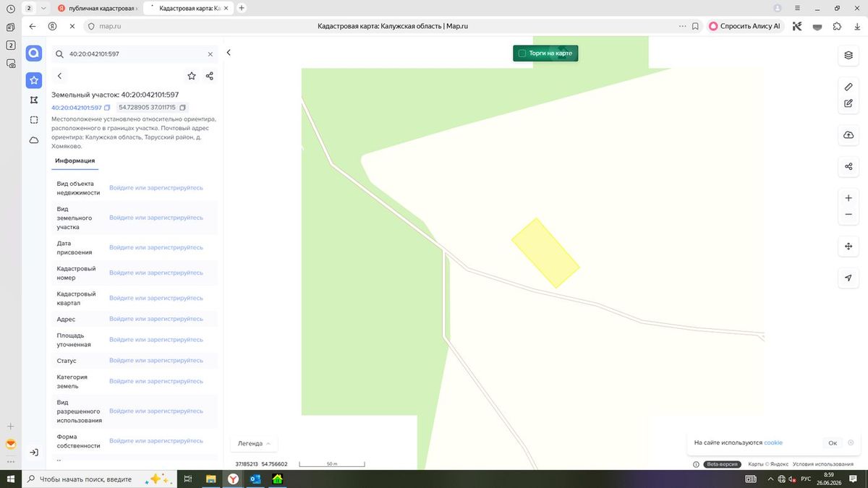Go back from the parcel details panel
868x488 pixels.
59,76
